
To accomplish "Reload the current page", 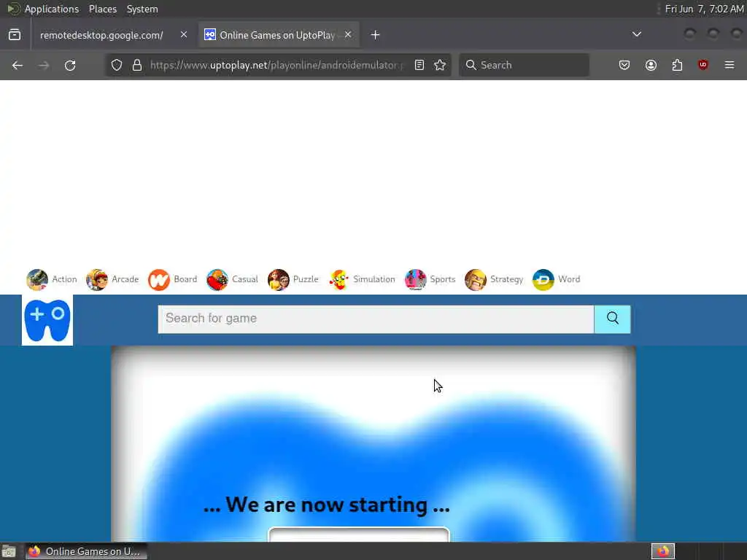I will [70, 65].
